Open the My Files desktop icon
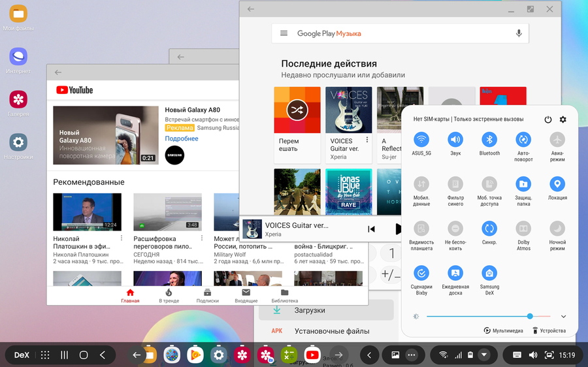 pyautogui.click(x=18, y=14)
